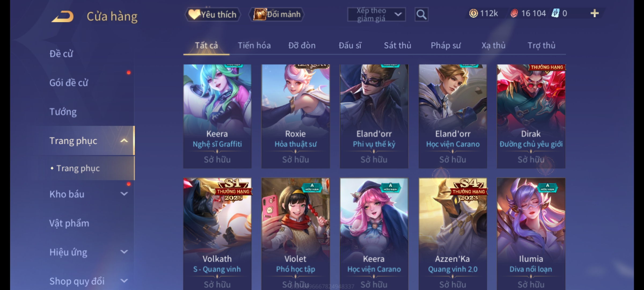Image resolution: width=644 pixels, height=290 pixels.
Task: Tap the back arrow icon
Action: [63, 16]
